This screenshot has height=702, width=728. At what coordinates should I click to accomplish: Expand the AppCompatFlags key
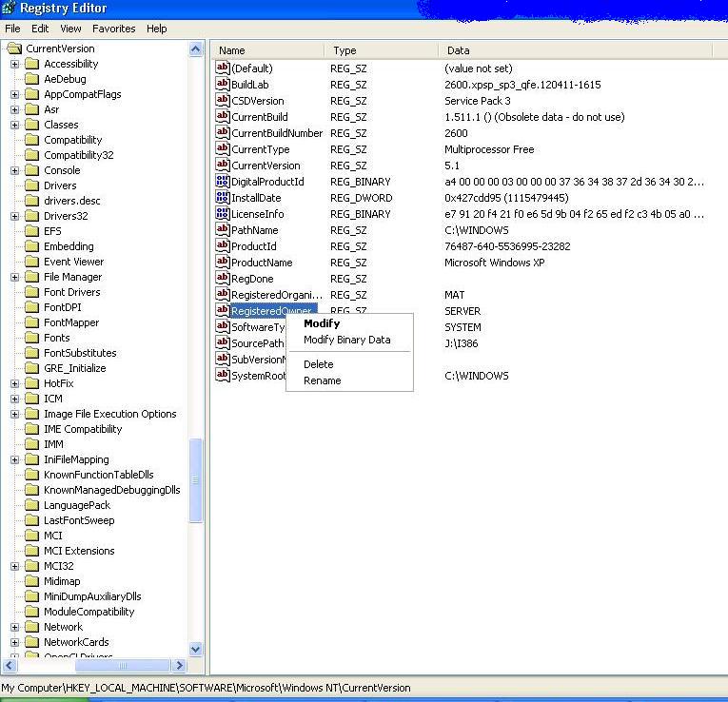pyautogui.click(x=15, y=95)
